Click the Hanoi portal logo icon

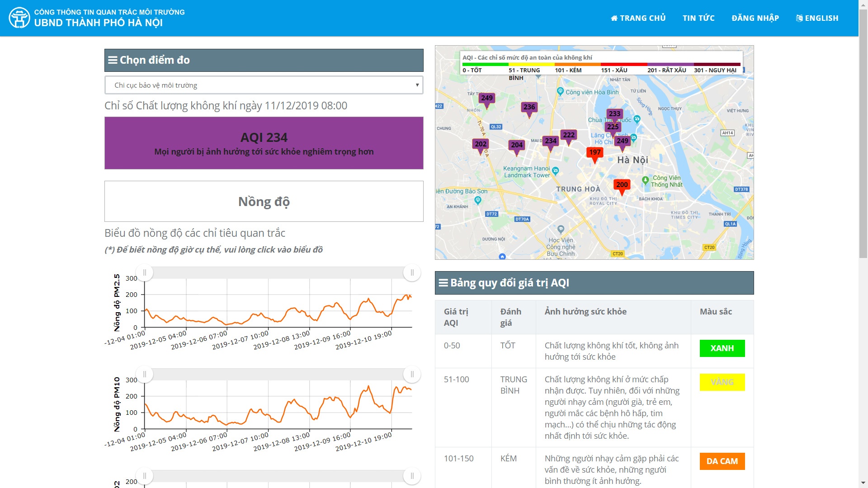[19, 18]
